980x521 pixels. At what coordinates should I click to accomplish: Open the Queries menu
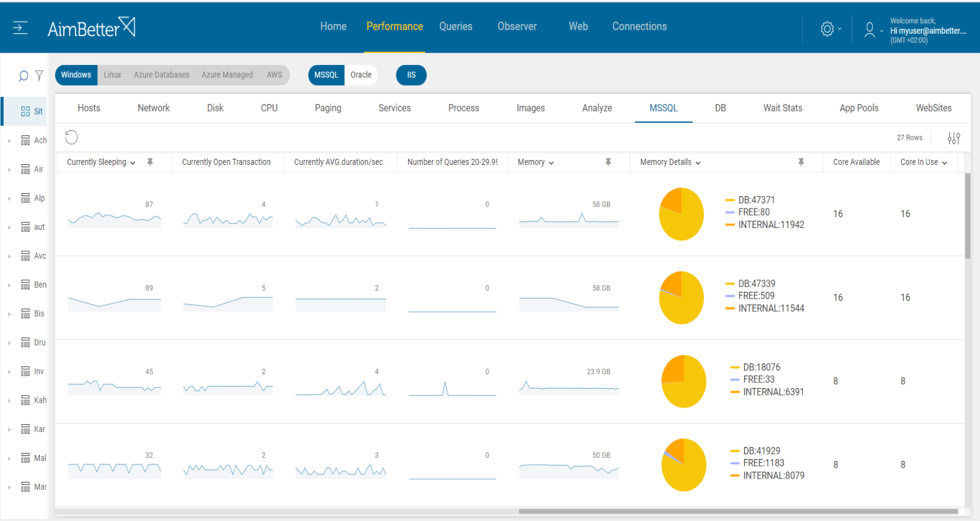pos(456,26)
